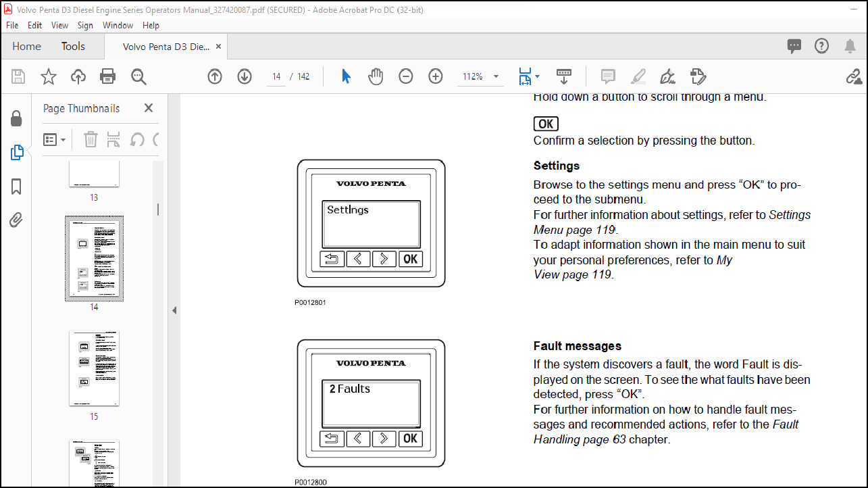Add a sticky note comment
868x488 pixels.
(608, 76)
